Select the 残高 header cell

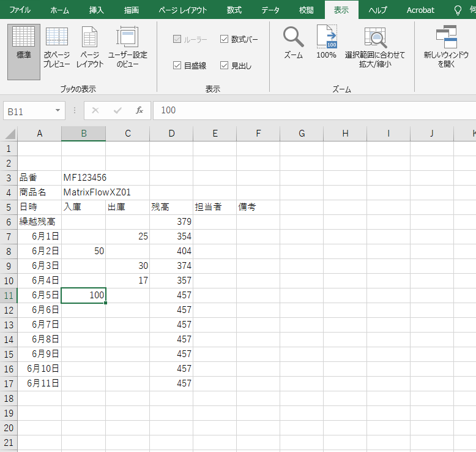click(x=171, y=207)
